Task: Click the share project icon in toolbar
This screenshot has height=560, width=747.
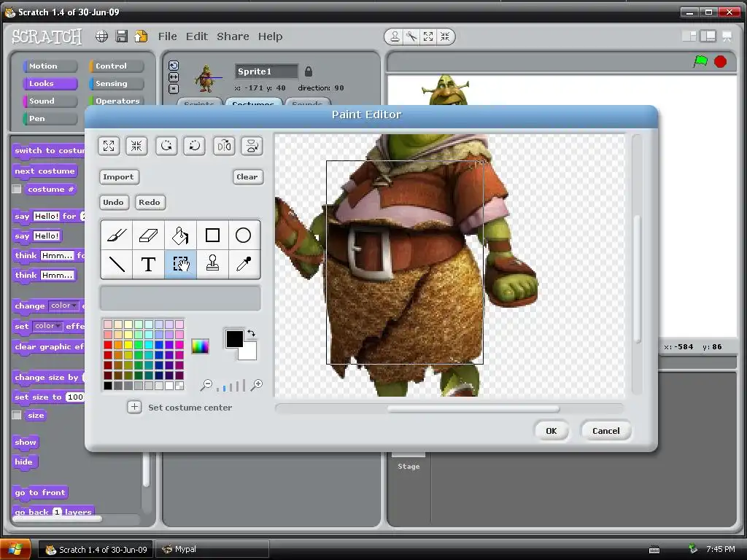Action: tap(141, 36)
